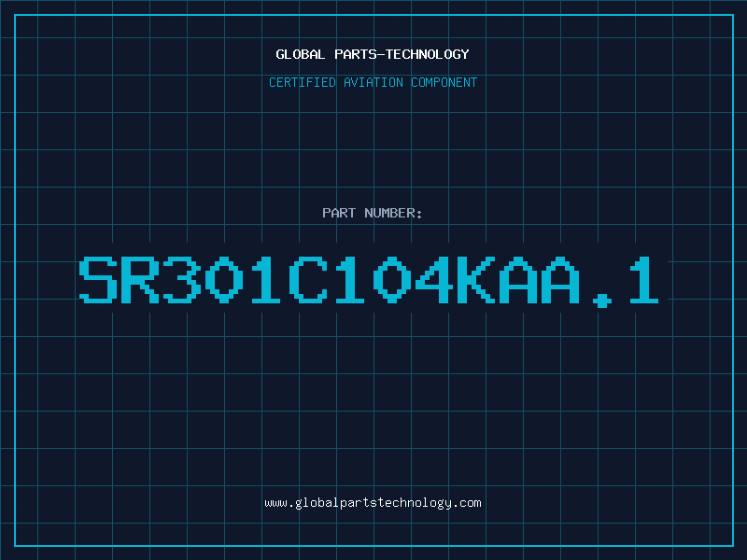747x560 pixels.
Task: Click the final digit 1 of the part number
Action: (x=644, y=279)
